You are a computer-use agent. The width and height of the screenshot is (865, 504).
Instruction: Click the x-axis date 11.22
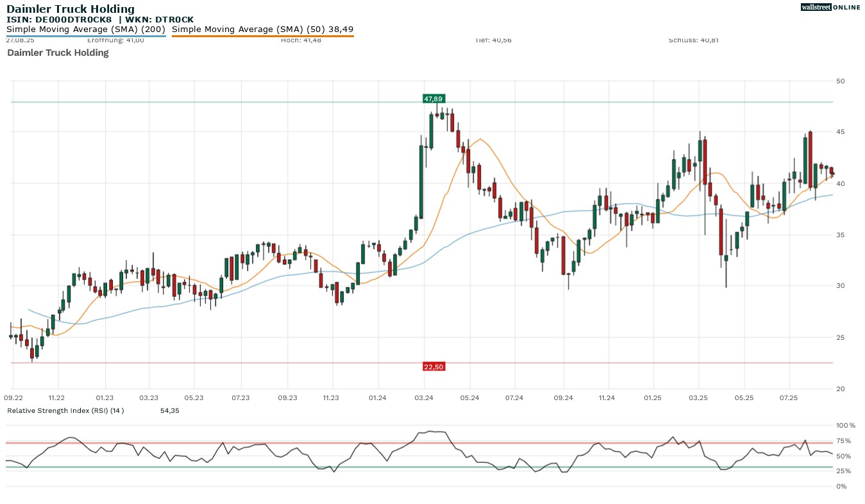click(x=57, y=398)
